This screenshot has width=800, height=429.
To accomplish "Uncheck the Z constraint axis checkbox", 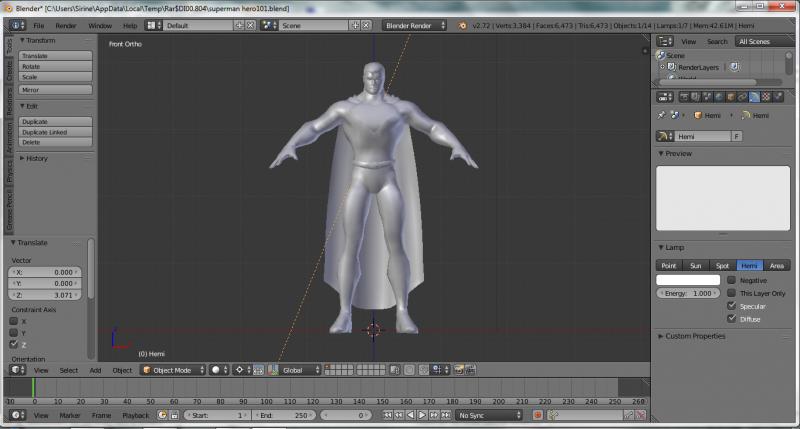I will tap(14, 344).
